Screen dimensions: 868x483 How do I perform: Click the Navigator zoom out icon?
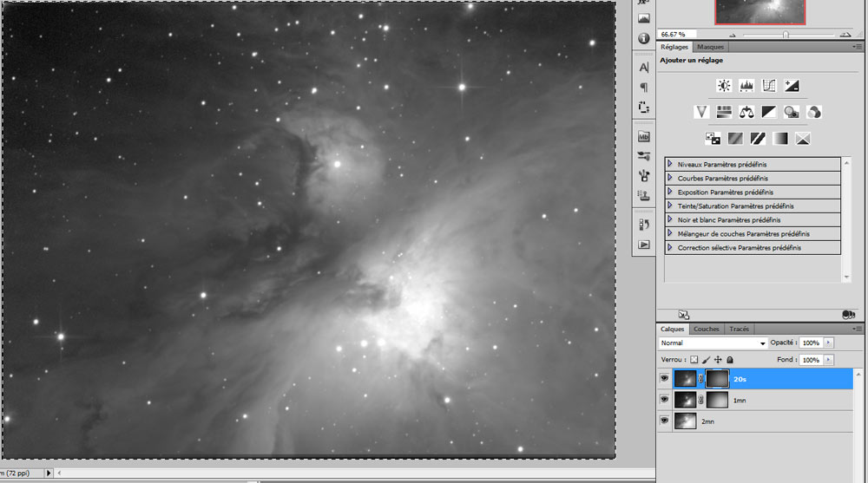coord(733,35)
